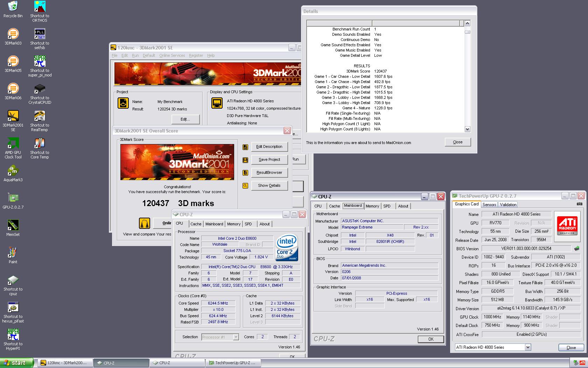Screen dimensions: 588x368
Task: Click the Edit Description icon in 3DMark score dialog
Action: (x=245, y=147)
